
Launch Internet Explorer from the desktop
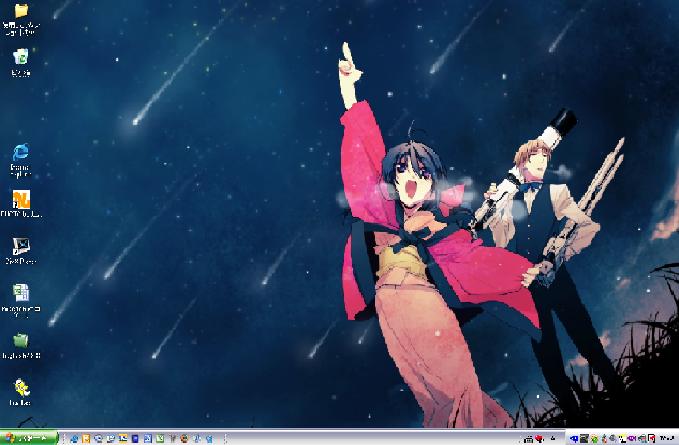click(x=20, y=152)
